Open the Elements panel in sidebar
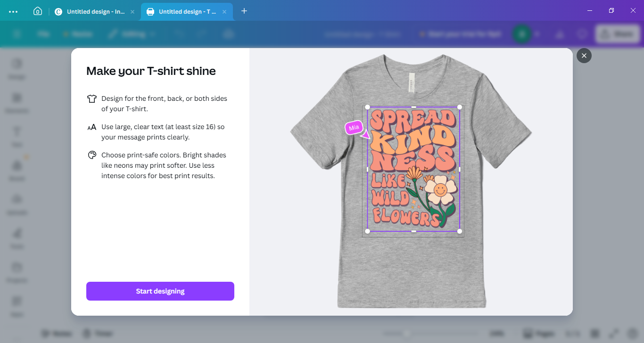The width and height of the screenshot is (644, 343). click(17, 102)
